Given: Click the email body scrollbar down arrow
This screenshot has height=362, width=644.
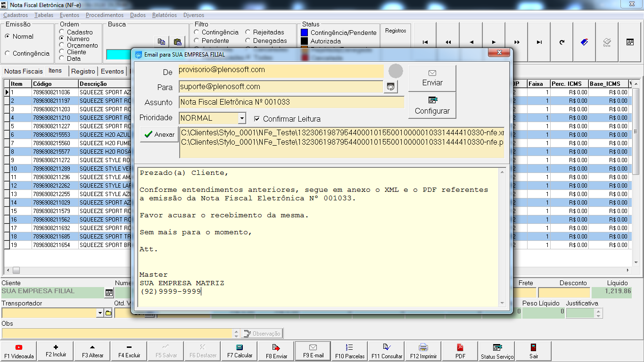Looking at the screenshot, I should (502, 303).
